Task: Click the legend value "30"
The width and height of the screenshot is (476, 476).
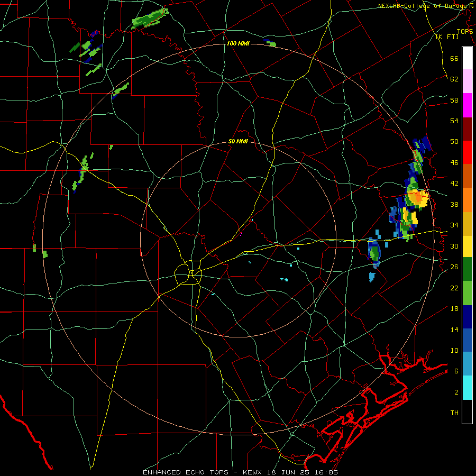Action: click(x=454, y=246)
